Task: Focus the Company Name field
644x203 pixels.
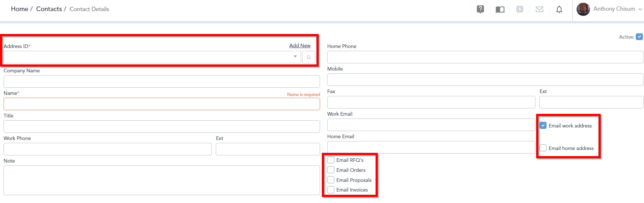Action: click(x=162, y=81)
